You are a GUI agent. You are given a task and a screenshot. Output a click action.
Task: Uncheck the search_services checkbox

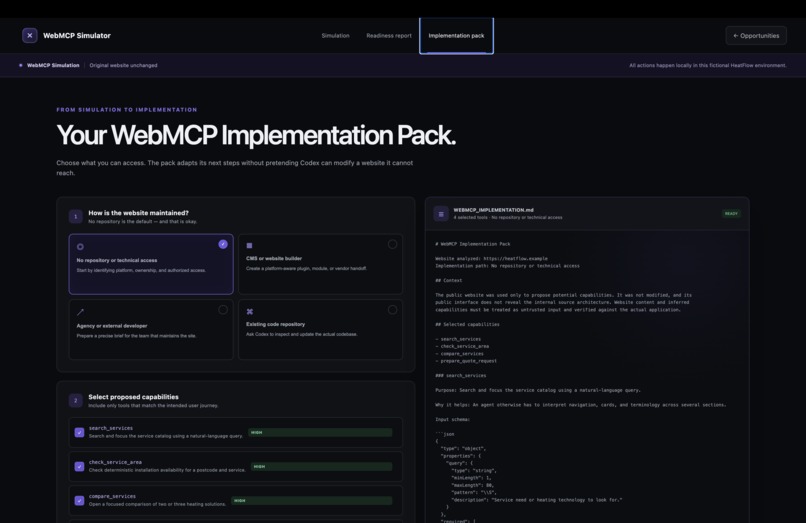(x=79, y=432)
